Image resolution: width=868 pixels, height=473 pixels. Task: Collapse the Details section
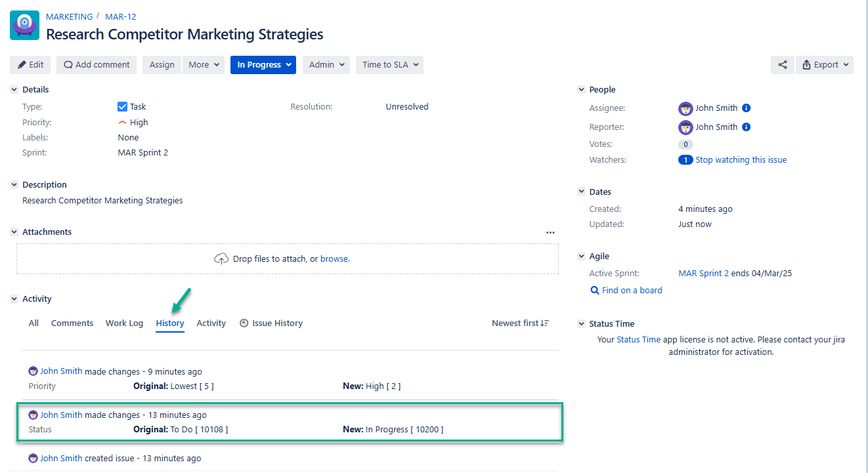pos(14,89)
